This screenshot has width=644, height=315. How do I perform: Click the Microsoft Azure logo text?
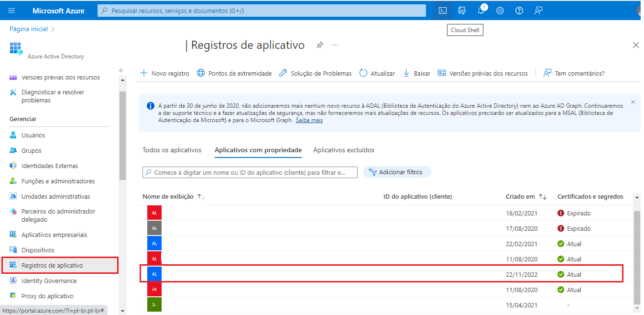(x=58, y=11)
